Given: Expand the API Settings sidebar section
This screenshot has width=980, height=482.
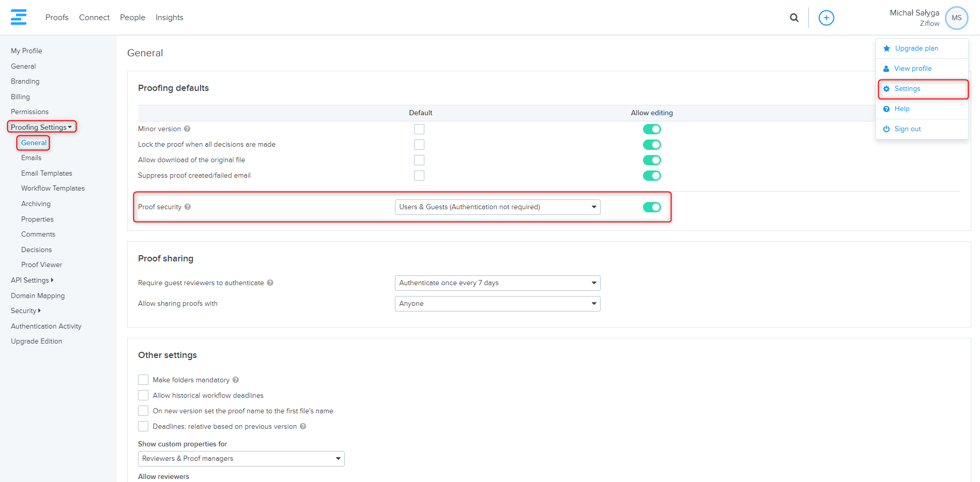Looking at the screenshot, I should tap(32, 280).
